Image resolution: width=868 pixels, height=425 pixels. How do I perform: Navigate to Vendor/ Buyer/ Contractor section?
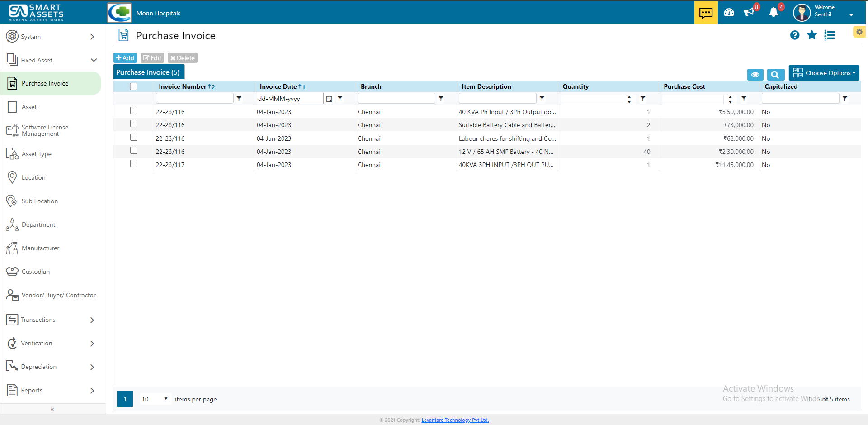tap(59, 295)
